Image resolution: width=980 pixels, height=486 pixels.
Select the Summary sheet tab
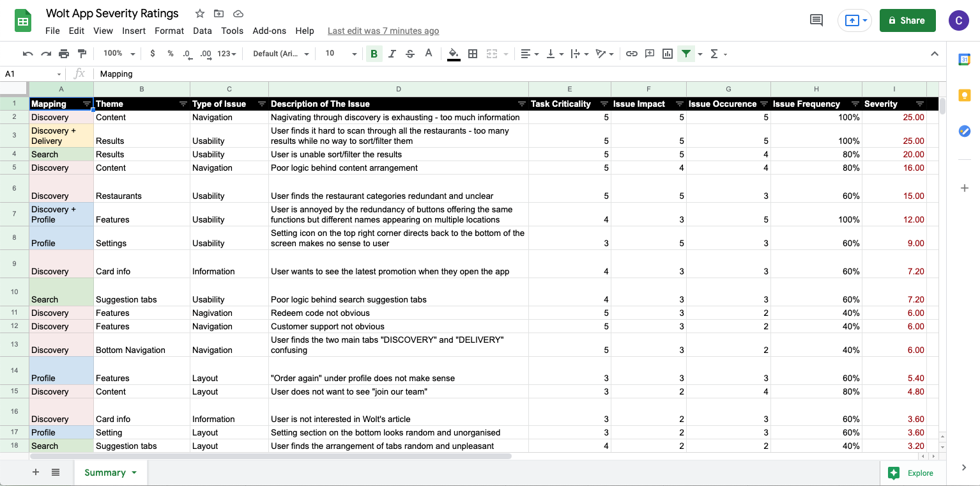click(x=111, y=473)
